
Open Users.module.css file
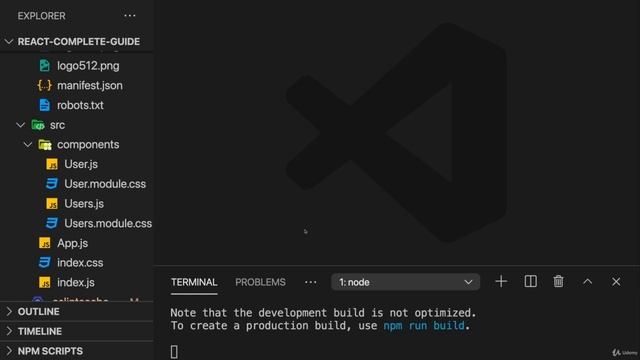tap(108, 223)
